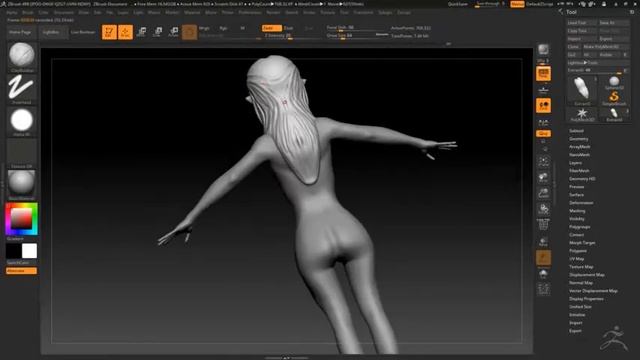Open the BasicMaterial material picker
The image size is (640, 360).
pyautogui.click(x=22, y=185)
